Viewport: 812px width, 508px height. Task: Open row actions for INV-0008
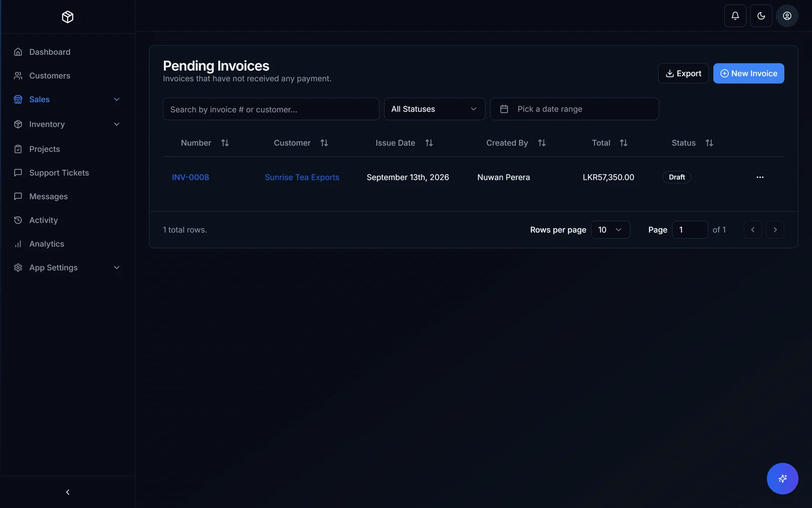[x=760, y=177]
